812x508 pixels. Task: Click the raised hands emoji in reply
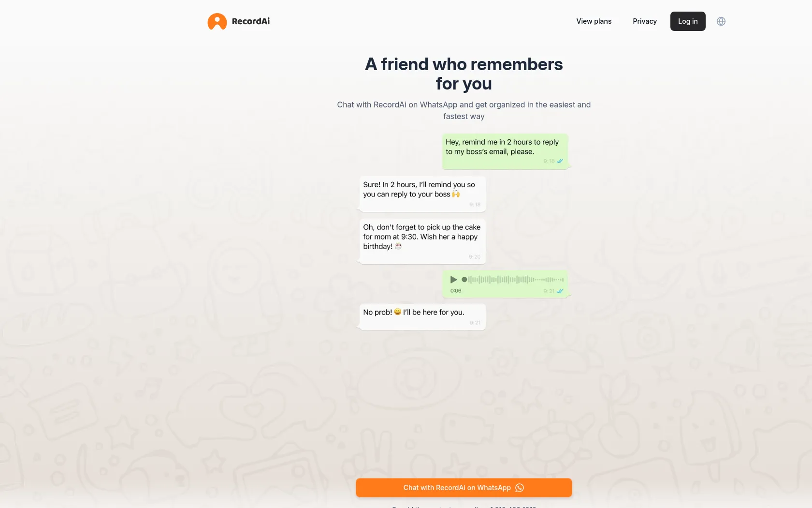pos(456,194)
